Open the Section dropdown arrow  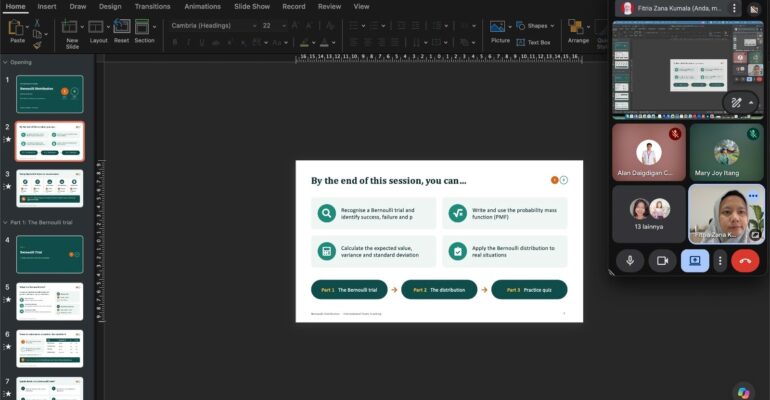155,27
